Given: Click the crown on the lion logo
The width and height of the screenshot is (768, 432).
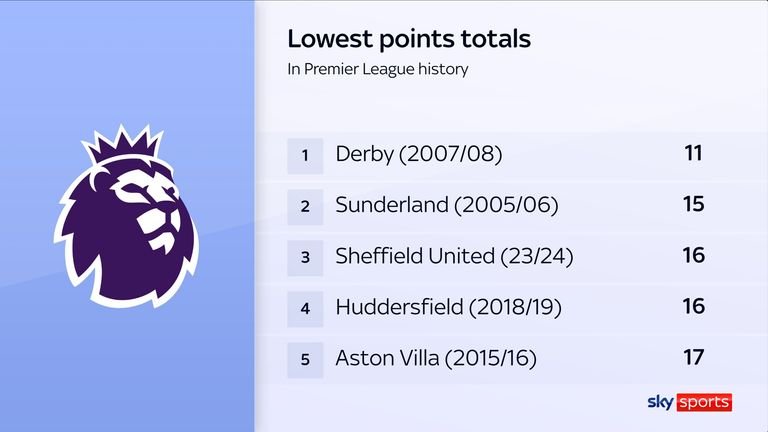Looking at the screenshot, I should 129,148.
